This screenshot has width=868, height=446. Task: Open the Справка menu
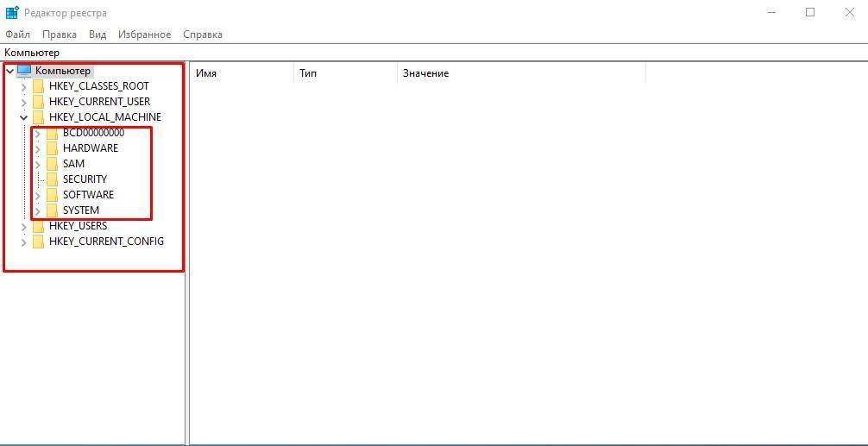[x=203, y=35]
